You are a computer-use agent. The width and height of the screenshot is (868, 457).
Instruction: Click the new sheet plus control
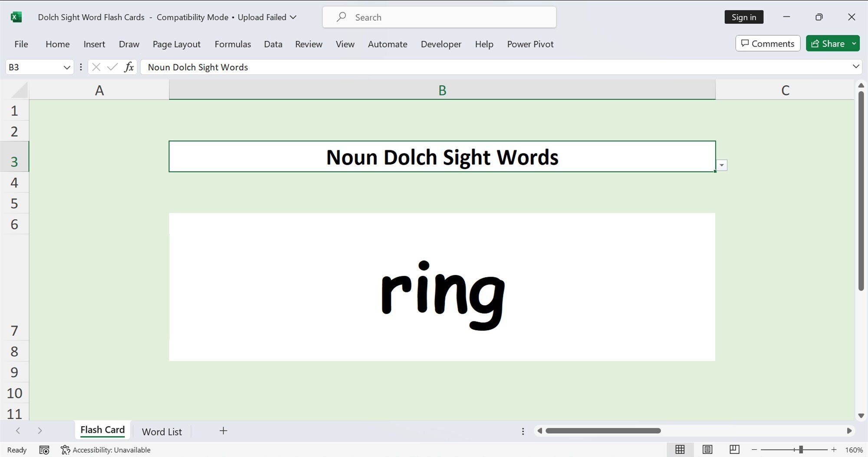(223, 431)
